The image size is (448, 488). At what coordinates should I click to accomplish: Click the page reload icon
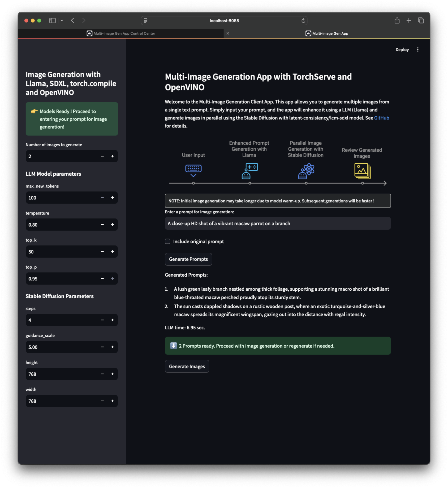303,21
